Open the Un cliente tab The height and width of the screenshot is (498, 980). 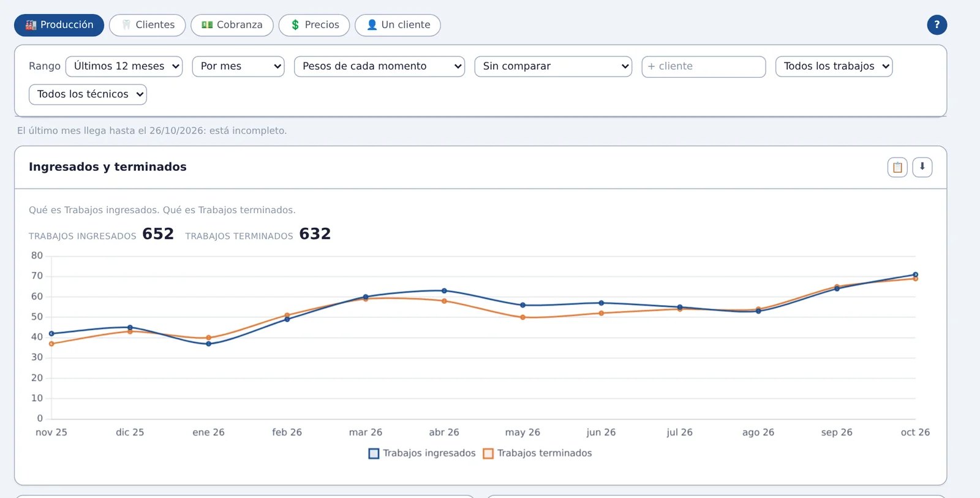398,25
